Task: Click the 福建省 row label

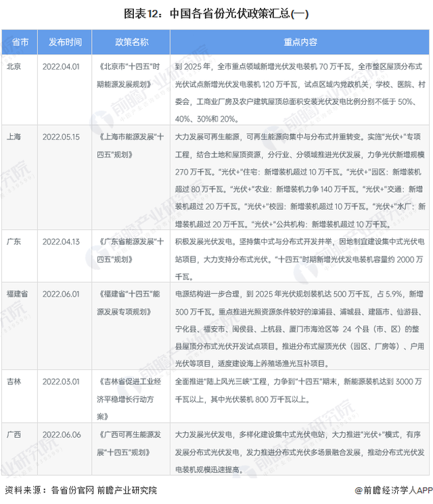Action: coord(18,294)
